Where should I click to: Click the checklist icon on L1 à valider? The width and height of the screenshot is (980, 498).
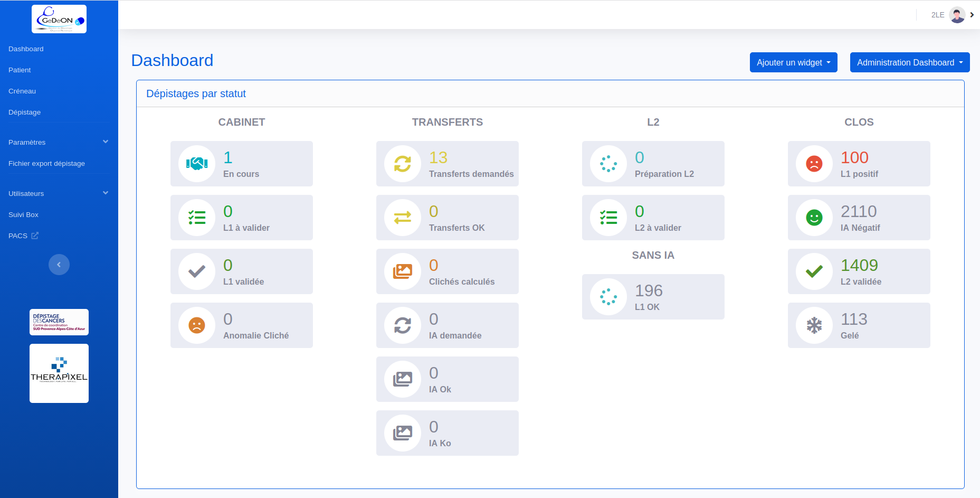pos(196,217)
